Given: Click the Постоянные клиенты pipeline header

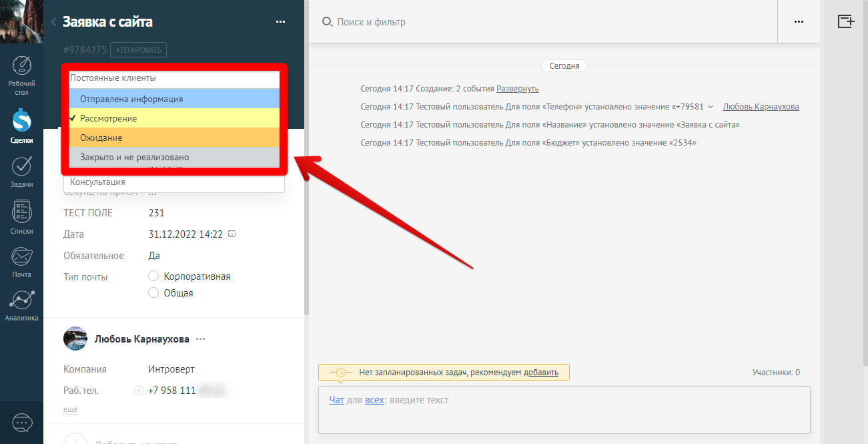Looking at the screenshot, I should pyautogui.click(x=174, y=79).
